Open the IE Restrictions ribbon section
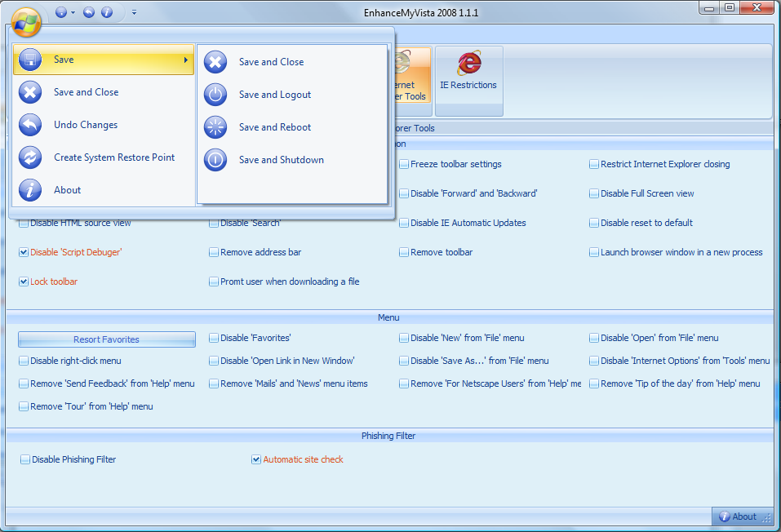781x532 pixels. tap(468, 81)
